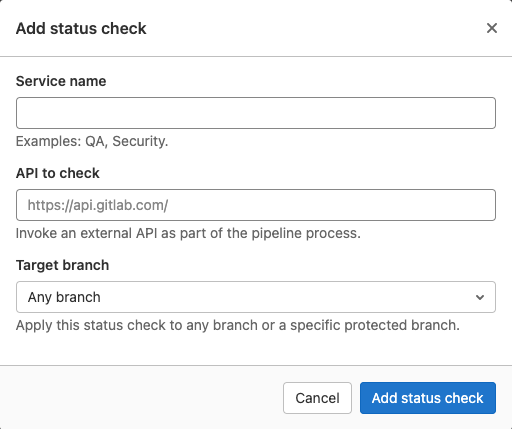512x429 pixels.
Task: Click the Add status check dialog title
Action: tap(81, 28)
